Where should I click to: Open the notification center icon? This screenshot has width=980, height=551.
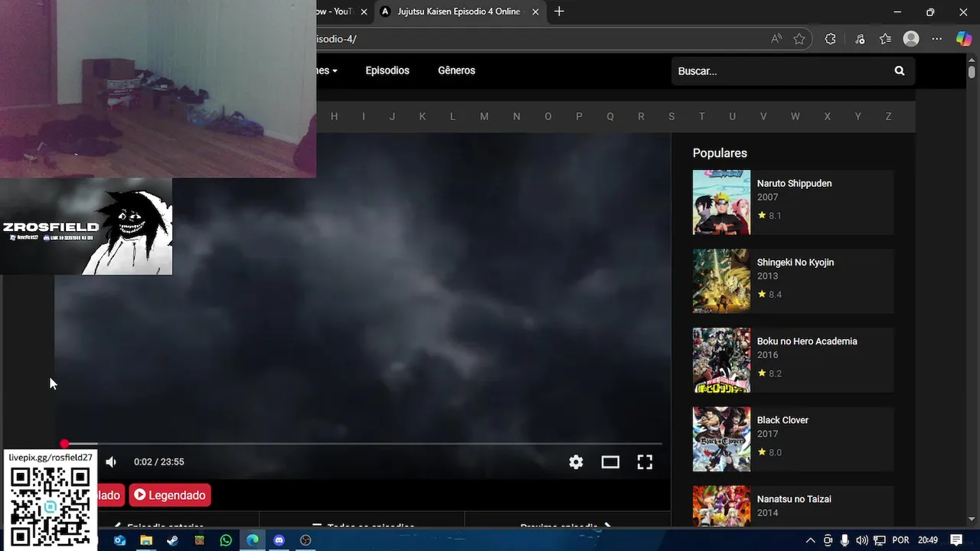point(956,540)
